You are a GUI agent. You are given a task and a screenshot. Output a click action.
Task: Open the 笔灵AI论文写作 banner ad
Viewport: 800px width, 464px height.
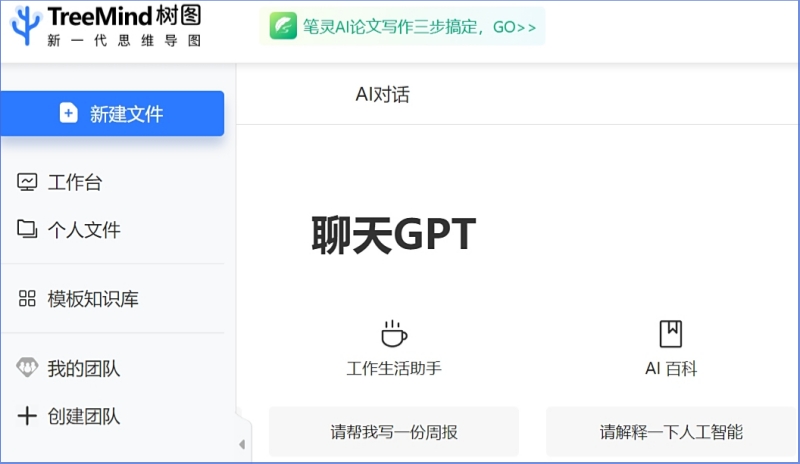pyautogui.click(x=402, y=27)
